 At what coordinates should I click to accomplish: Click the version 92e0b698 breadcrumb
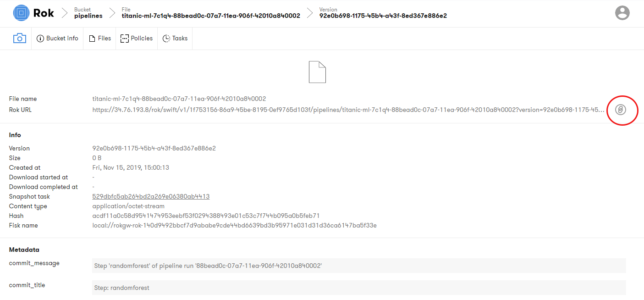pyautogui.click(x=383, y=16)
